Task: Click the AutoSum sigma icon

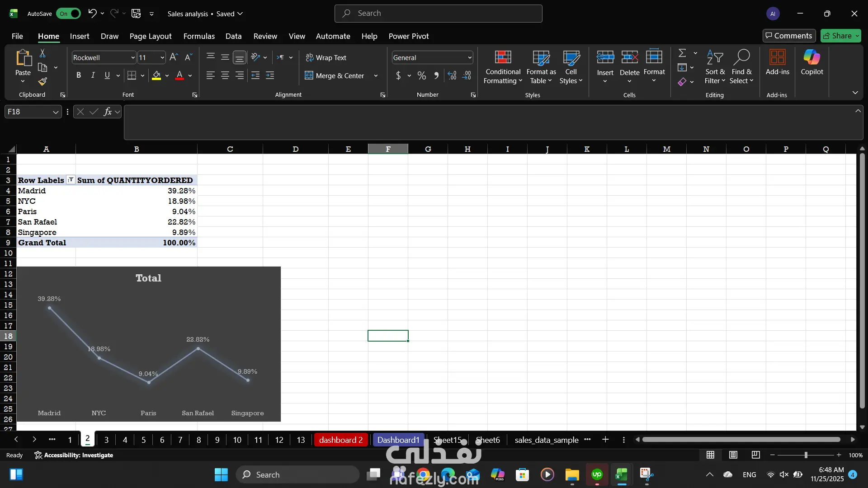Action: (682, 53)
